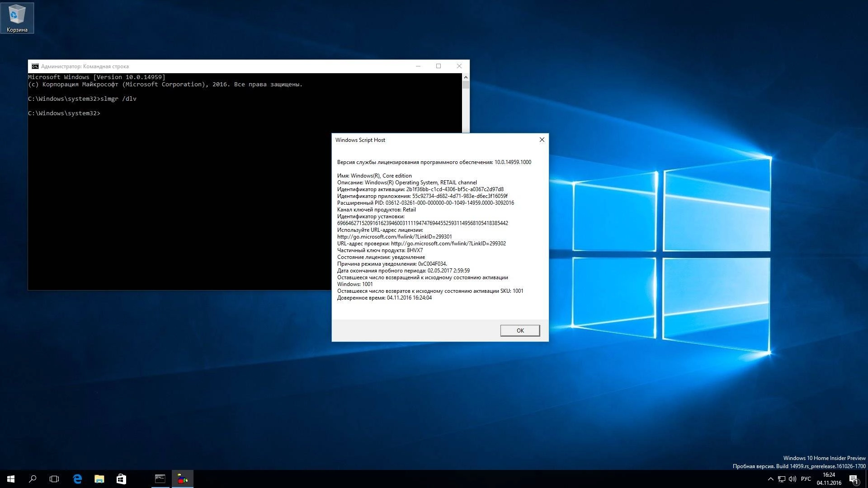Image resolution: width=868 pixels, height=488 pixels.
Task: Click the Command Prompt system menu icon
Action: point(35,66)
